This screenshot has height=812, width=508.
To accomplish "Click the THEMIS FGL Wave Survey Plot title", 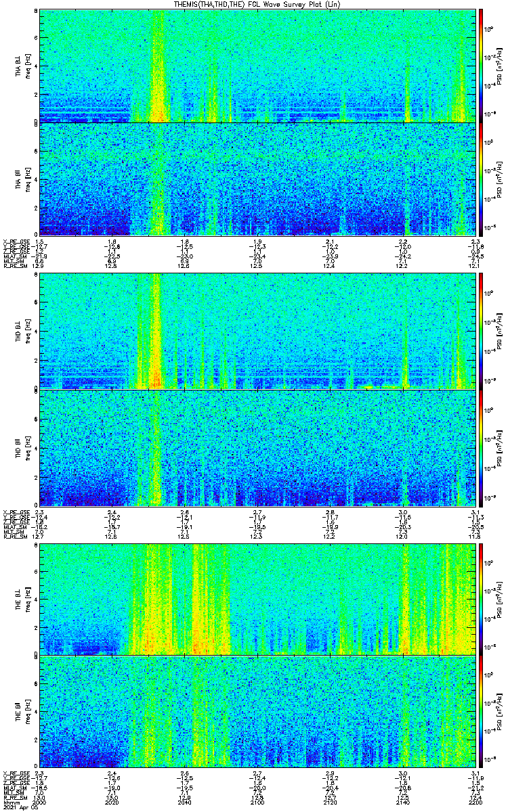I will point(257,4).
